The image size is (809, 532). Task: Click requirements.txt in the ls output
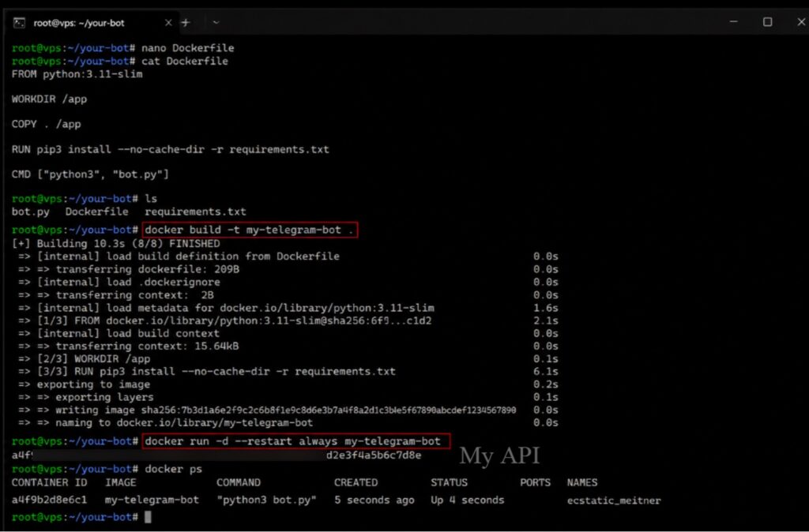(196, 212)
